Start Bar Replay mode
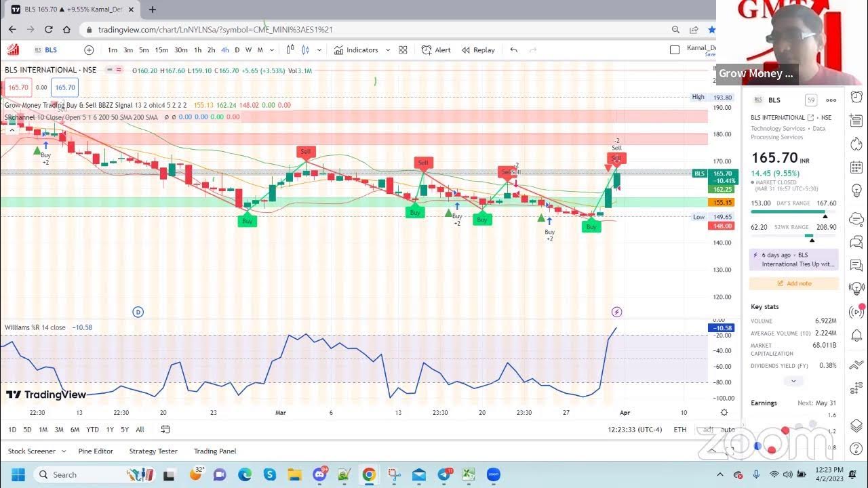Screen dimensions: 868x488 [x=478, y=50]
